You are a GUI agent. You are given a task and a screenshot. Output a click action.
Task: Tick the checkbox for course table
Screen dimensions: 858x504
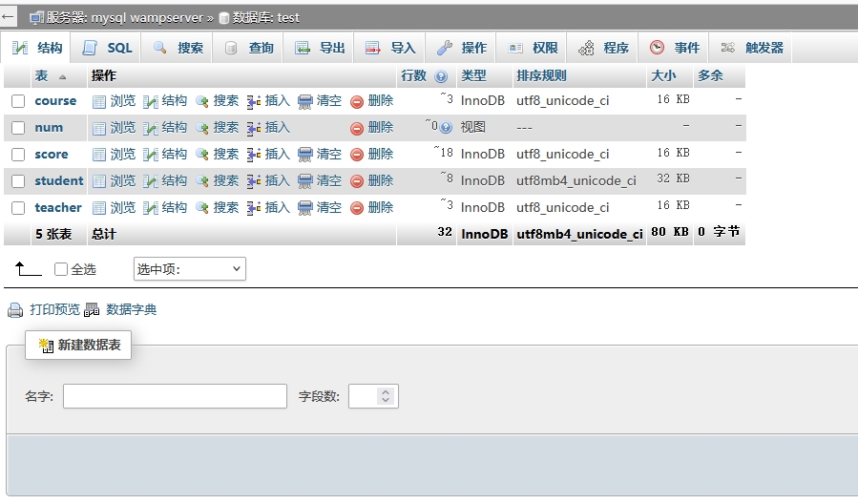coord(18,101)
